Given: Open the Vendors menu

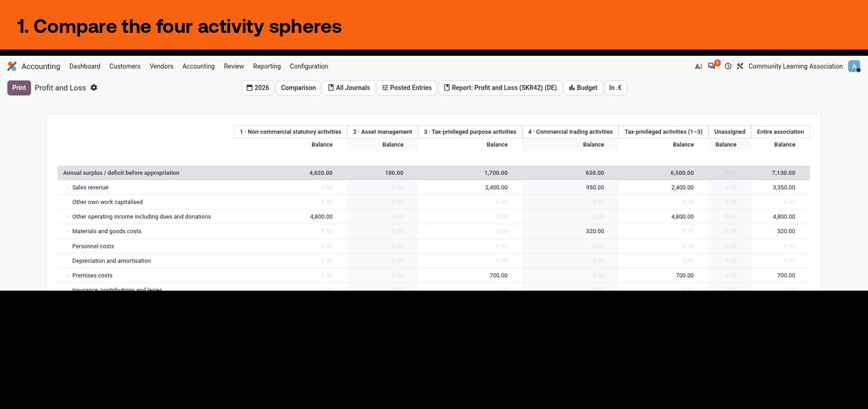Looking at the screenshot, I should pos(161,66).
